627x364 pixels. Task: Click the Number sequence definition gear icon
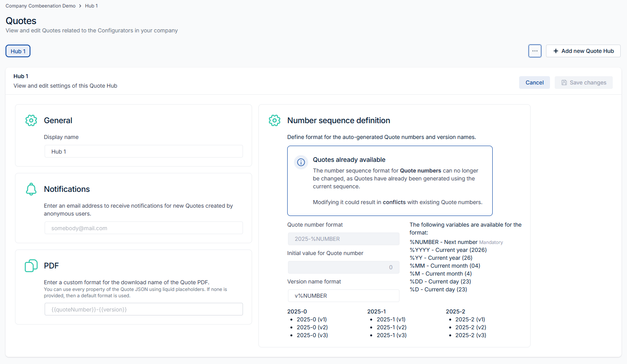coord(275,120)
